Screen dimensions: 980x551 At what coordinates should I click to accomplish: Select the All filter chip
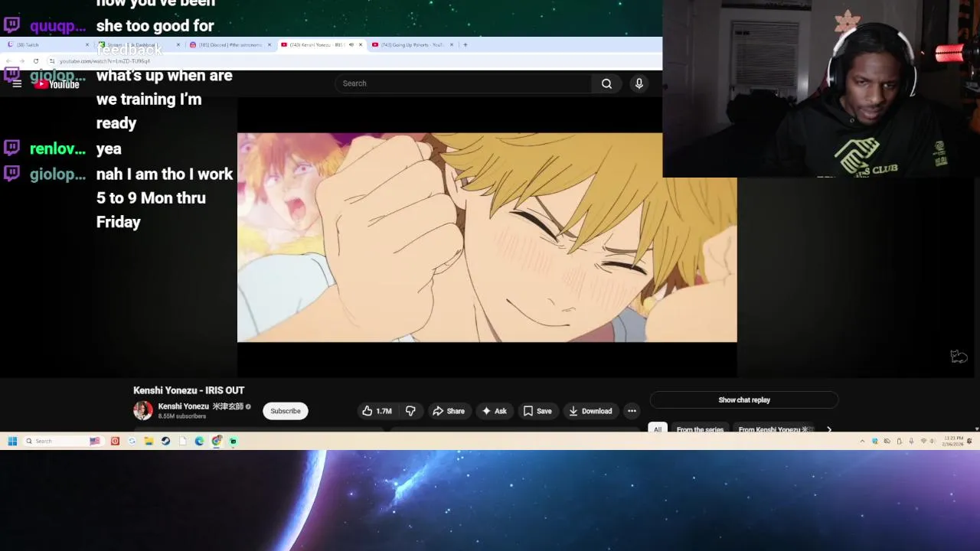click(657, 429)
